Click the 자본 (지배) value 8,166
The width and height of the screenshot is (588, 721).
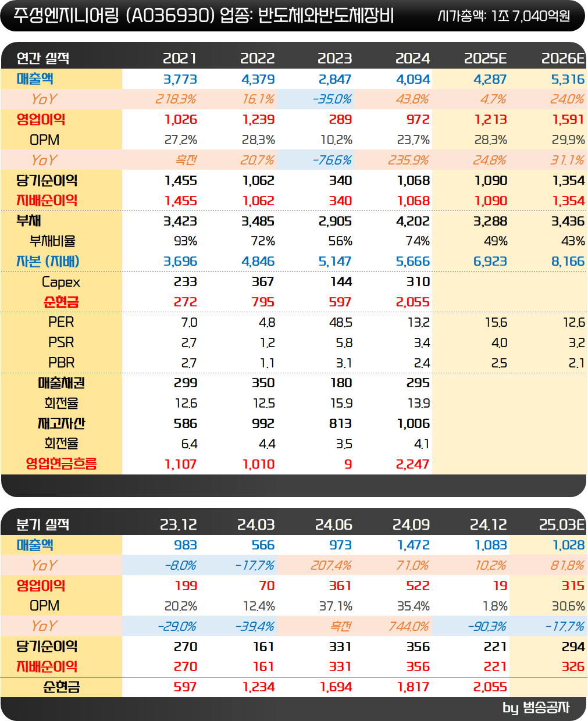(568, 262)
